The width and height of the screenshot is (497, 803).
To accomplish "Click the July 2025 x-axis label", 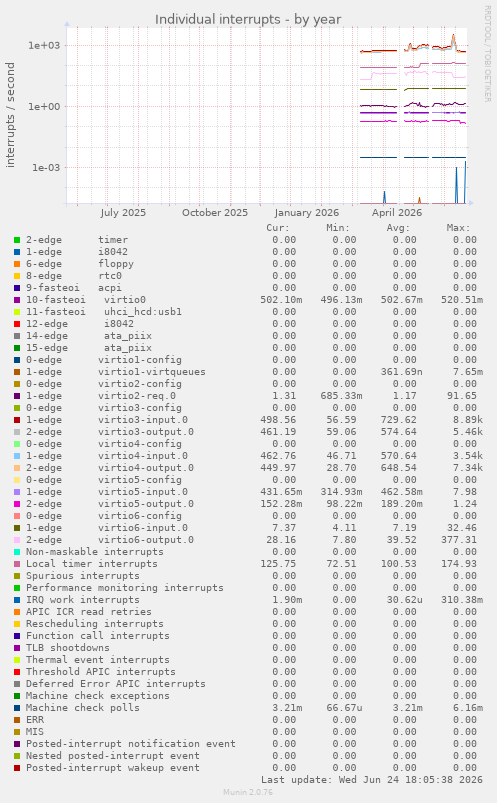I will pyautogui.click(x=123, y=213).
